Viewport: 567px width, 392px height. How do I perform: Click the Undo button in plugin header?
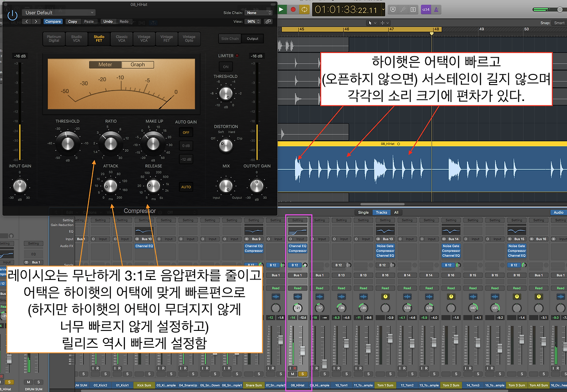[x=108, y=21]
